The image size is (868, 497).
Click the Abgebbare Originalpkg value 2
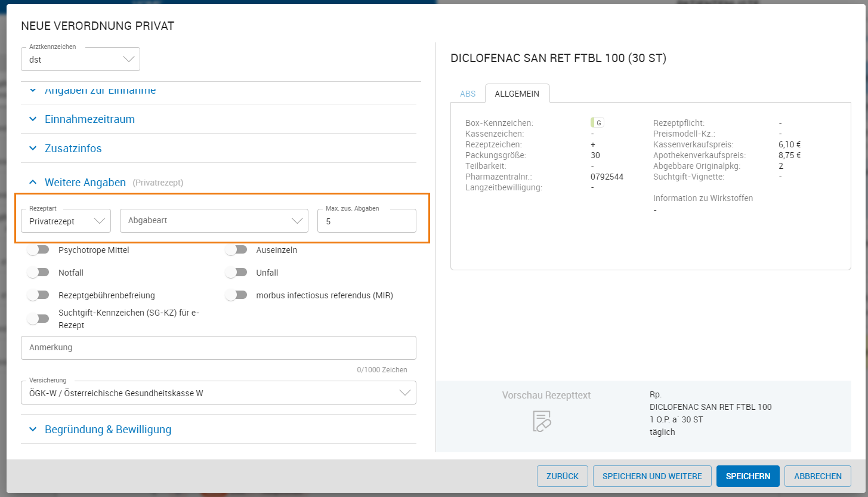tap(781, 166)
